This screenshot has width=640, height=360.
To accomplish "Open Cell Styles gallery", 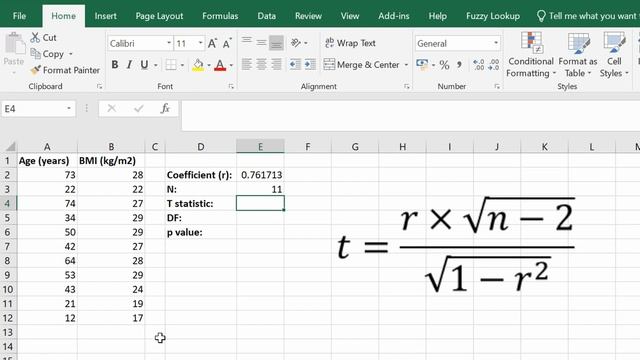I will coord(614,55).
